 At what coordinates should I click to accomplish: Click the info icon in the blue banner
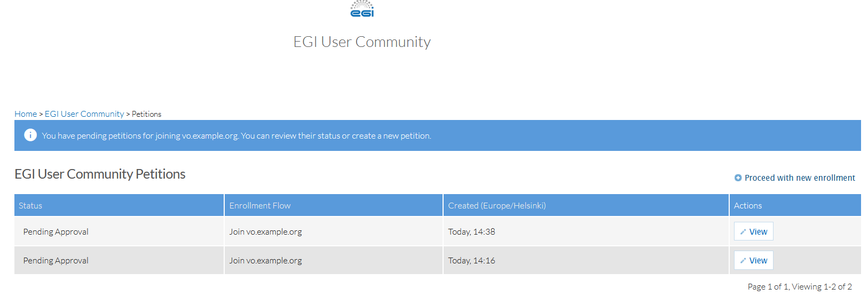pyautogui.click(x=30, y=135)
